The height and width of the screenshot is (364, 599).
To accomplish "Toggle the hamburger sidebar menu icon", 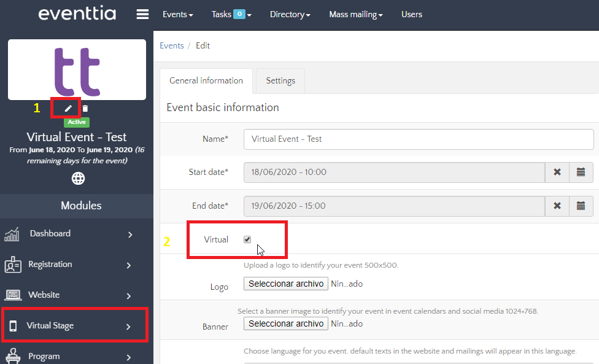I will pyautogui.click(x=142, y=14).
